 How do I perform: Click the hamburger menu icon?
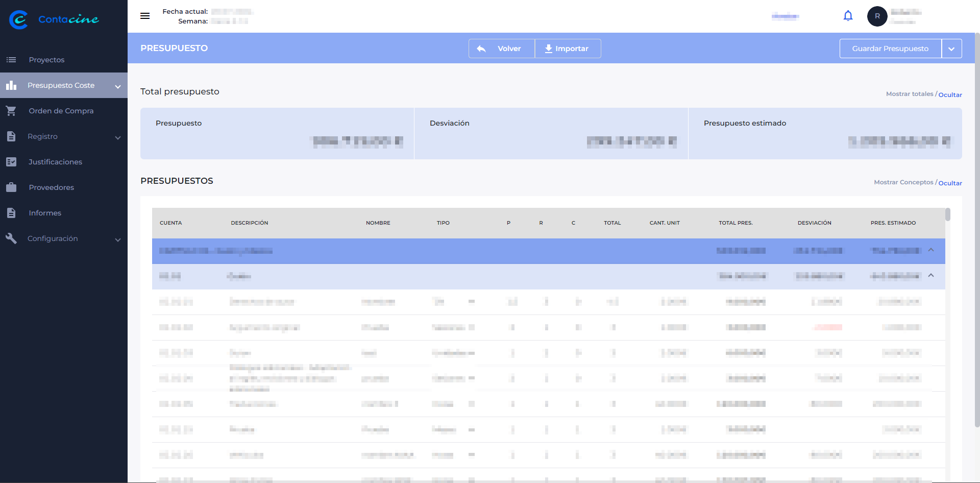[x=145, y=16]
